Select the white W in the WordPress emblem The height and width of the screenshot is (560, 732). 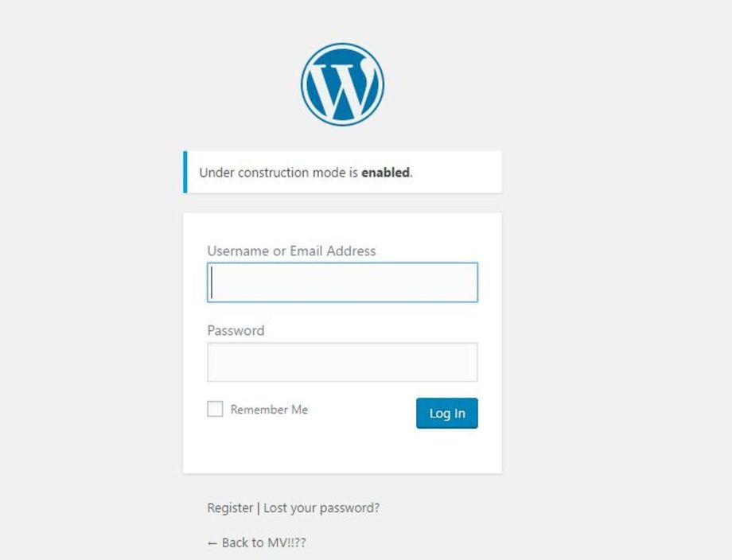coord(342,86)
